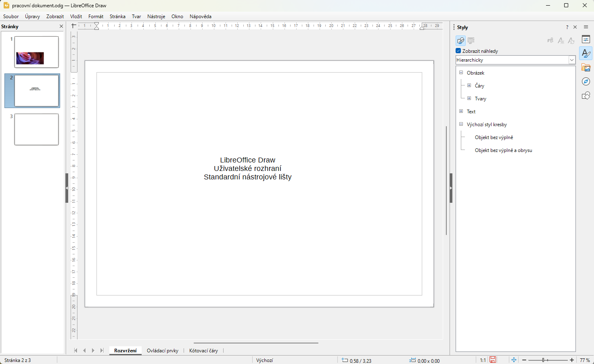Click the text LibreOffice Draw on the page
This screenshot has height=364, width=594.
(x=247, y=160)
